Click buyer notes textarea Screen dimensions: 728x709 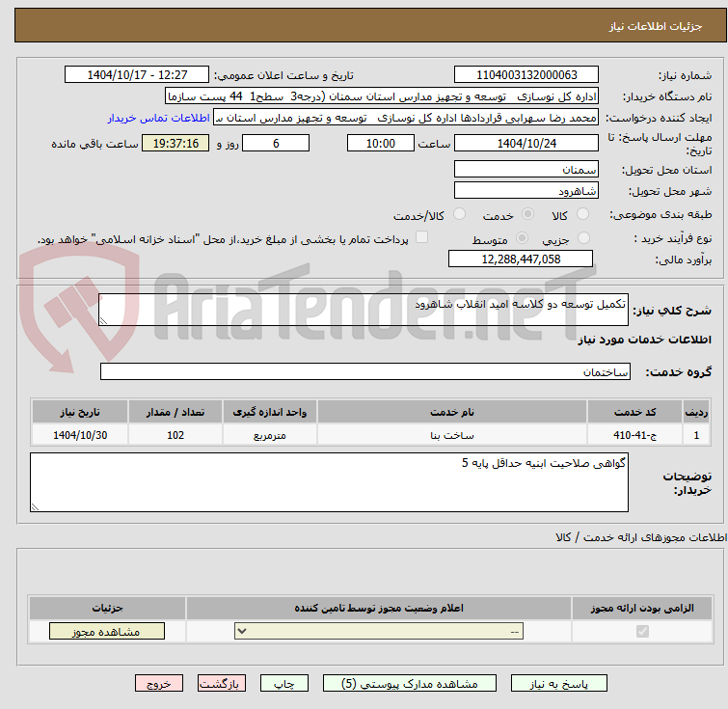pos(329,482)
